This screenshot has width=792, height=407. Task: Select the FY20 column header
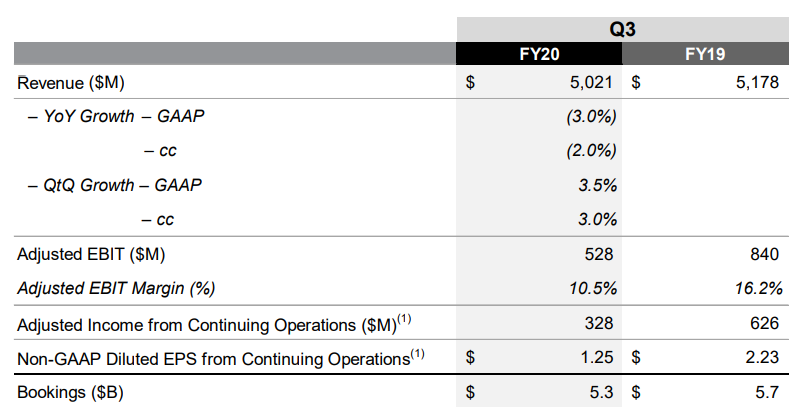click(x=539, y=54)
